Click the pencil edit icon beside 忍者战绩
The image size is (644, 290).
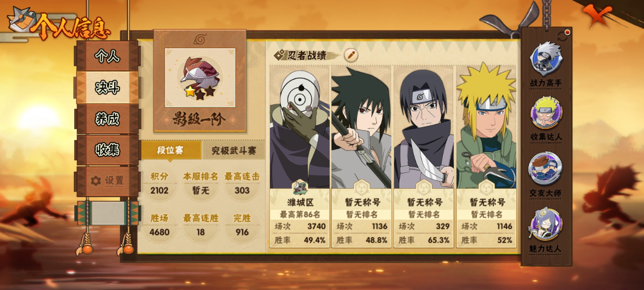pyautogui.click(x=351, y=55)
